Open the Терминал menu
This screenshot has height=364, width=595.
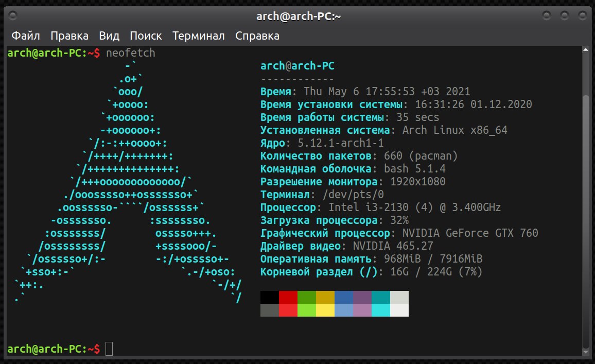(199, 36)
